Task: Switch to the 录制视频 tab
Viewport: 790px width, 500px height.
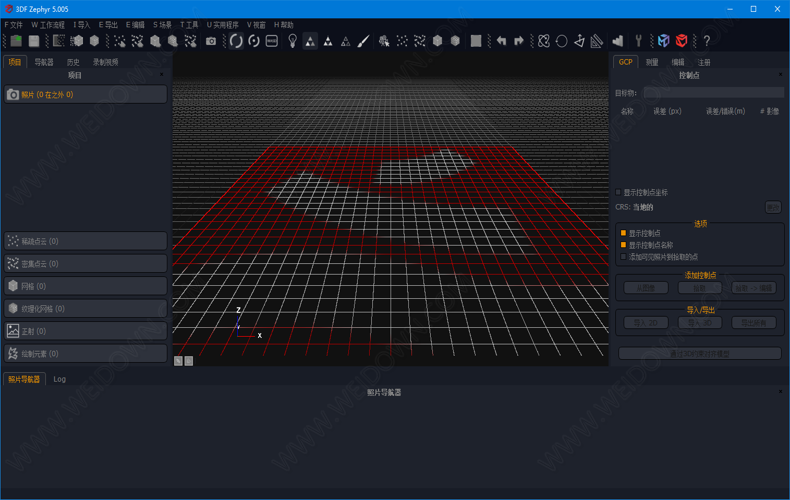Action: 105,62
